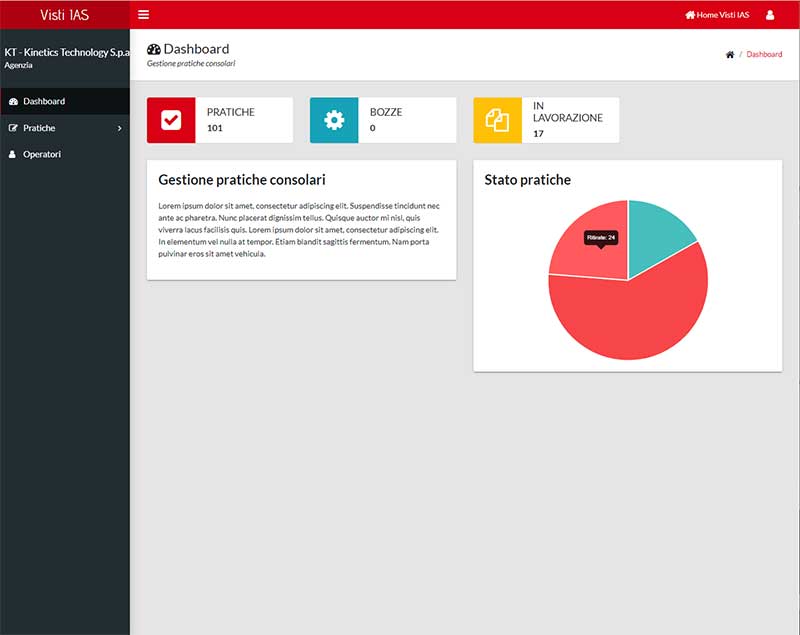Screen dimensions: 800x635
Task: Click the Lorem ipsum description paragraph
Action: point(299,230)
